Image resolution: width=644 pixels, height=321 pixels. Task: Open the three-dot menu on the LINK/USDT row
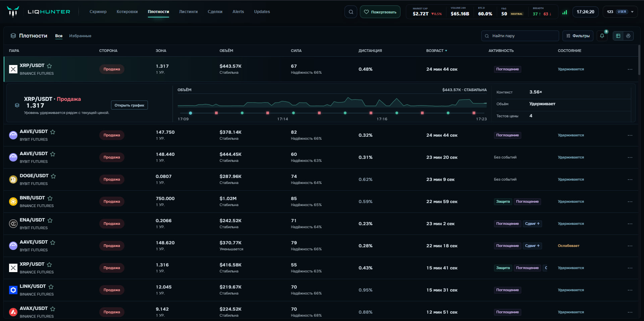coord(630,290)
